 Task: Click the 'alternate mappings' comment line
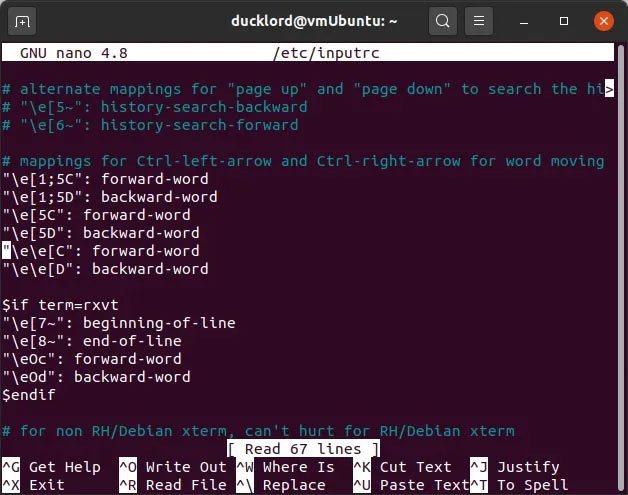303,89
